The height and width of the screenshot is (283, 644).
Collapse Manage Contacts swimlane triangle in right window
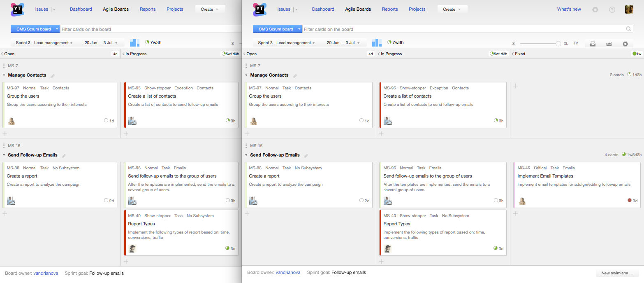(246, 75)
